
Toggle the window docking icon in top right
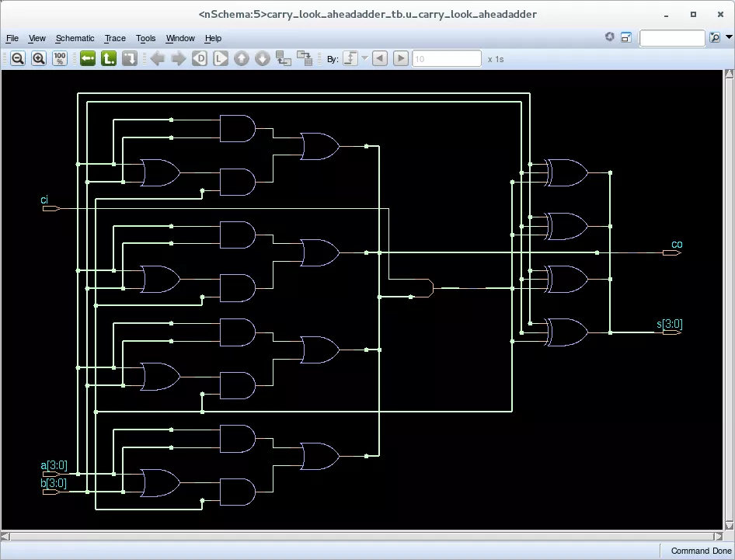click(x=625, y=37)
